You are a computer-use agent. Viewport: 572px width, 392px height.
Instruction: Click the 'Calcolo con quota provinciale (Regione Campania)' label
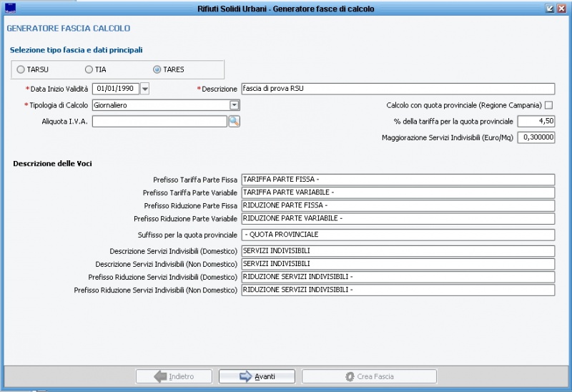pyautogui.click(x=464, y=105)
